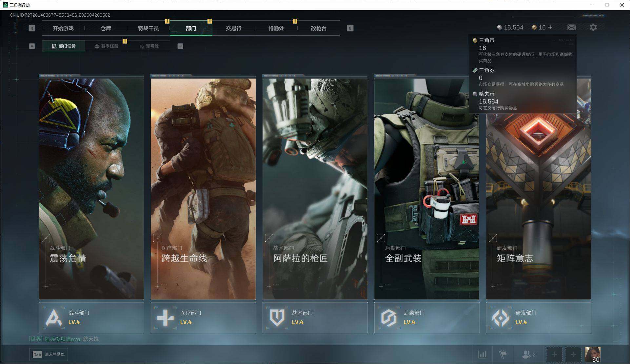Click the flag icon in the bottom bar
Viewport: 630px width, 364px height.
coord(502,354)
